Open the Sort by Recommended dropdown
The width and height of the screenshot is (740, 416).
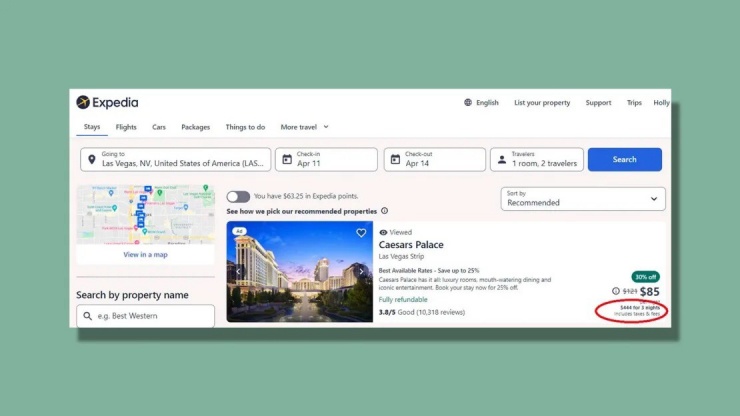click(x=583, y=199)
